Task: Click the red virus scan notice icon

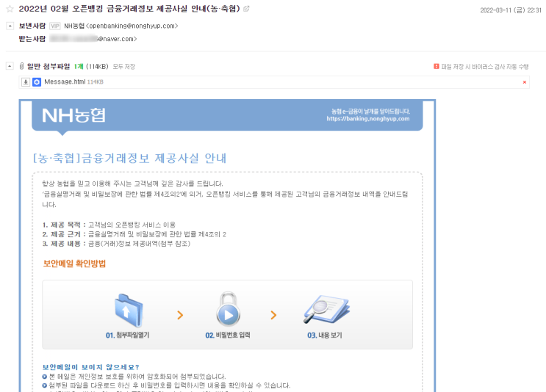Action: click(x=437, y=66)
